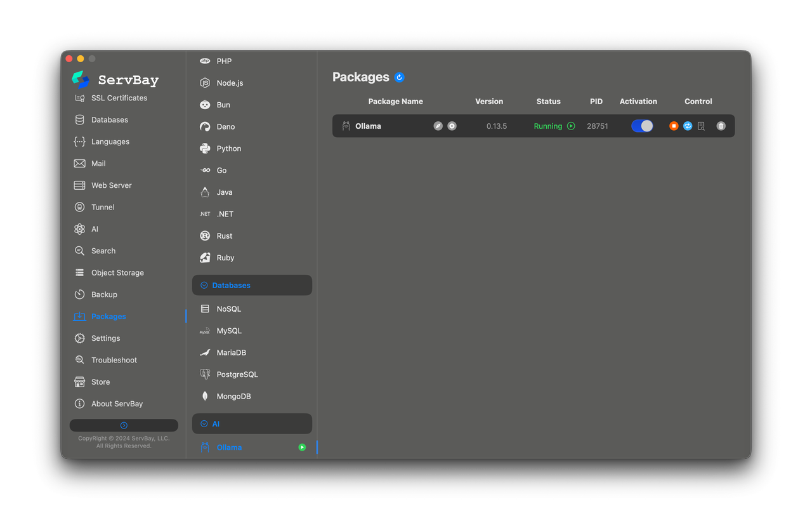The height and width of the screenshot is (530, 812).
Task: Refresh the Packages list
Action: click(x=399, y=77)
